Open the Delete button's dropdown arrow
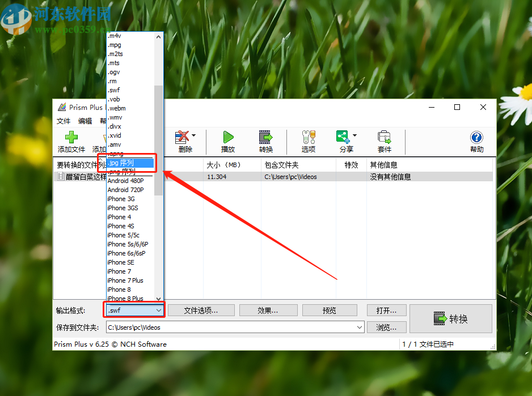532x396 pixels. click(x=194, y=135)
